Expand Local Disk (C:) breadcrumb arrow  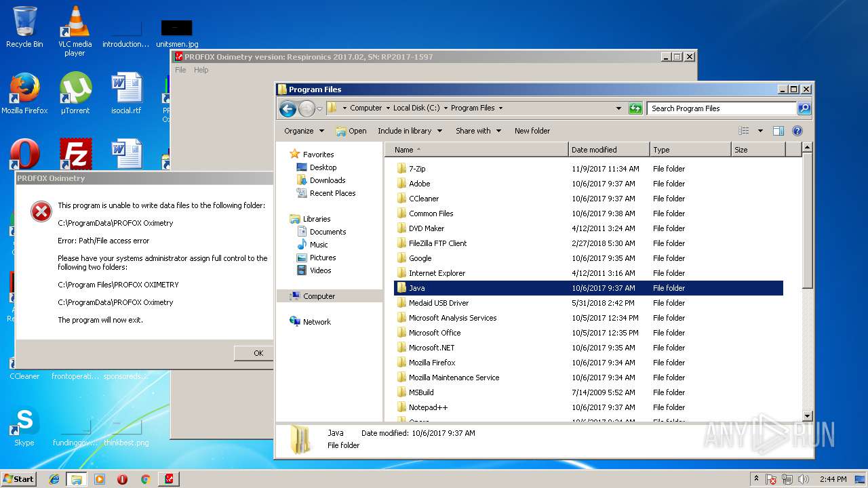(x=445, y=108)
